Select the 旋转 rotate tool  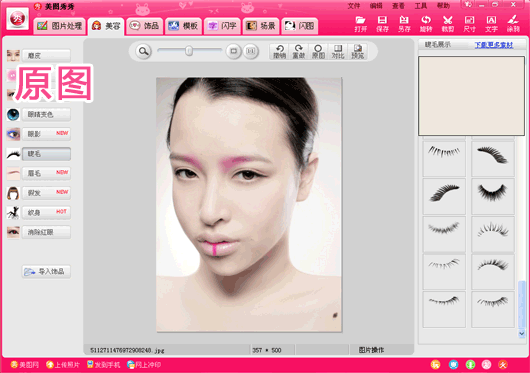[426, 24]
